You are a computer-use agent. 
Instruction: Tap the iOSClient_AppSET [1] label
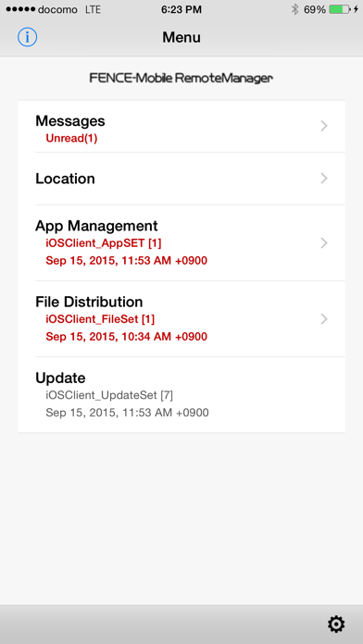coord(104,243)
